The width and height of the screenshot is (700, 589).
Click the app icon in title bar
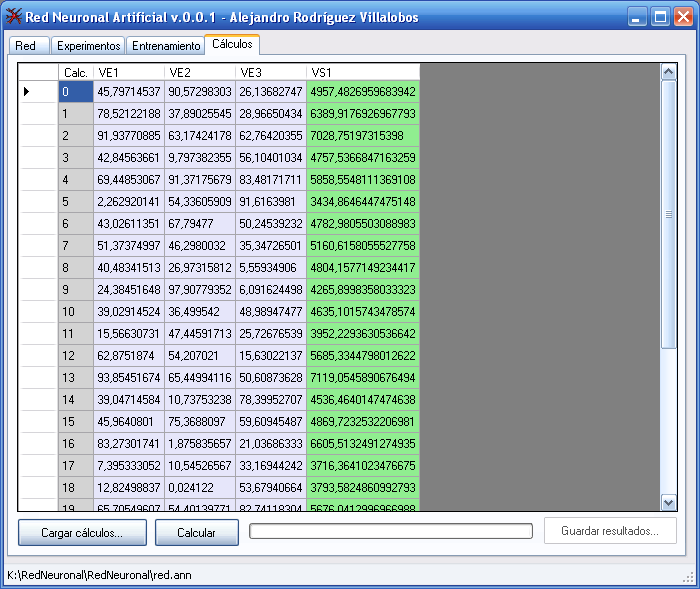point(14,17)
